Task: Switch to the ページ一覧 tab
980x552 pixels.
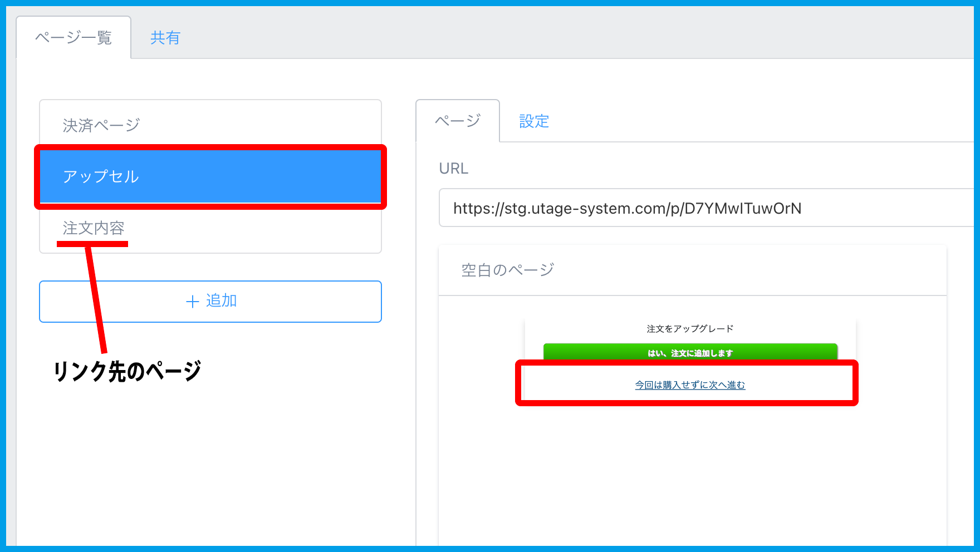Action: (73, 38)
